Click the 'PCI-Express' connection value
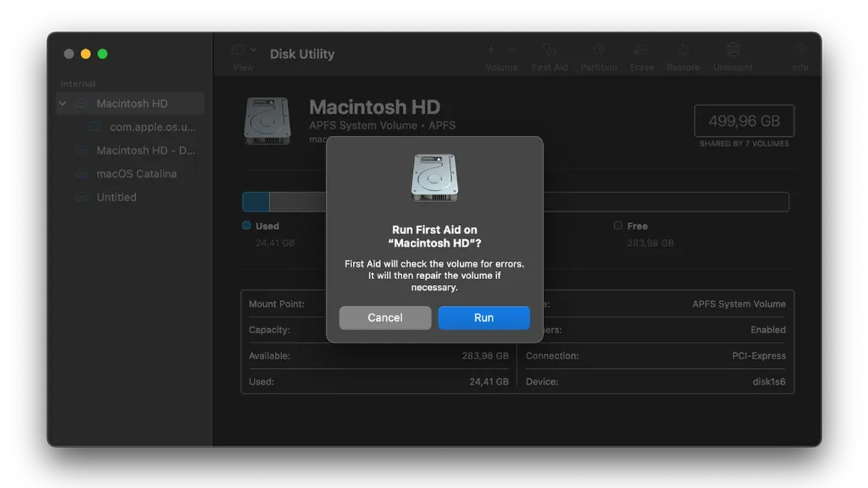868x488 pixels. [x=759, y=356]
